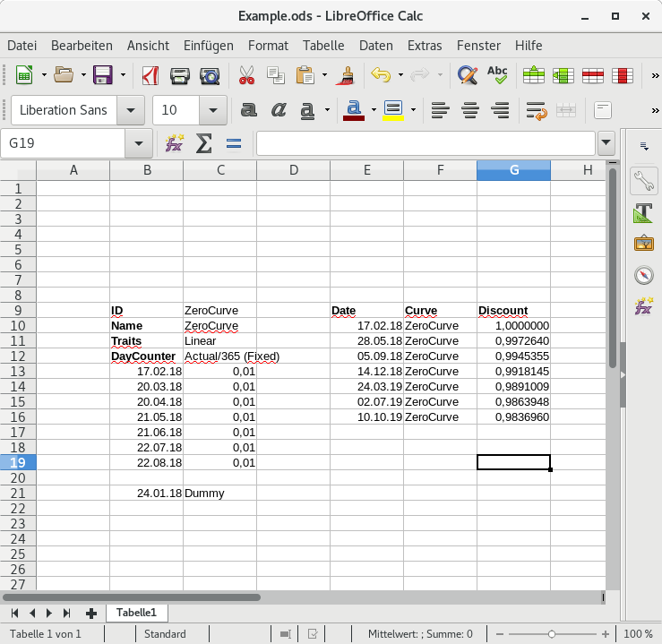Align text to the right

point(500,110)
